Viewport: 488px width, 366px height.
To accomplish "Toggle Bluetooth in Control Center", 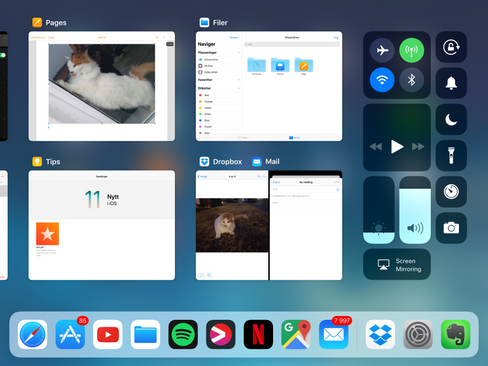I will tap(412, 80).
